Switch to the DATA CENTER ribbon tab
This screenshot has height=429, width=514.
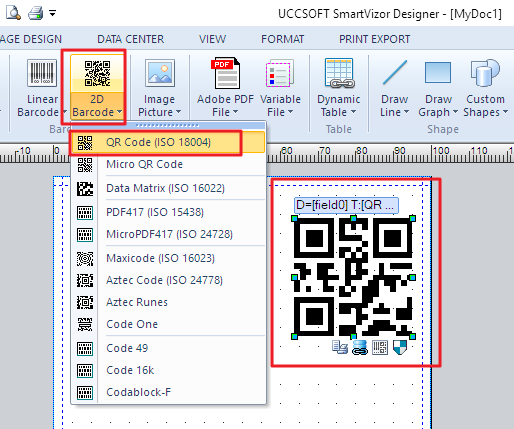130,39
